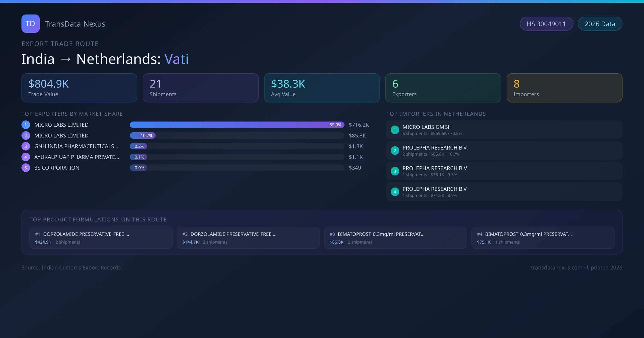644x338 pixels.
Task: Click rank 1 badge for MICRO LABS LIMITED exporter
Action: 26,125
